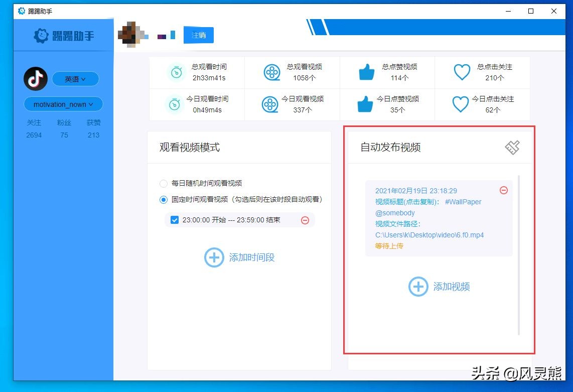Expand the 注销 account options next to avatar
The width and height of the screenshot is (573, 392).
click(x=199, y=35)
